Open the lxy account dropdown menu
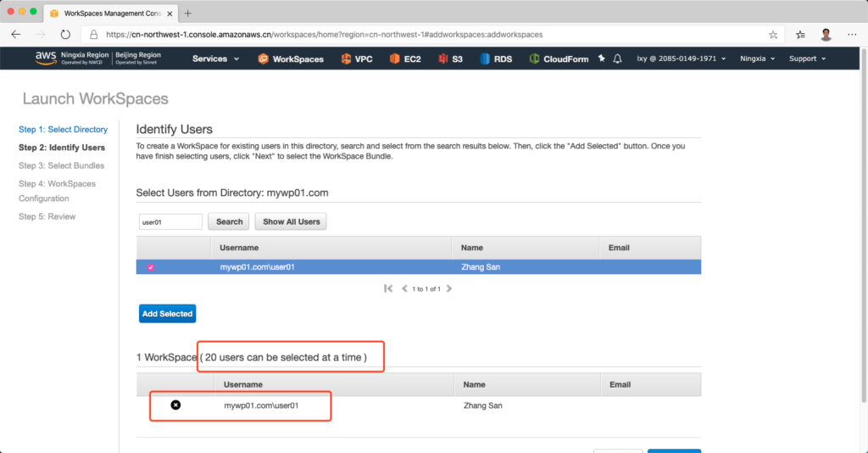 click(682, 59)
